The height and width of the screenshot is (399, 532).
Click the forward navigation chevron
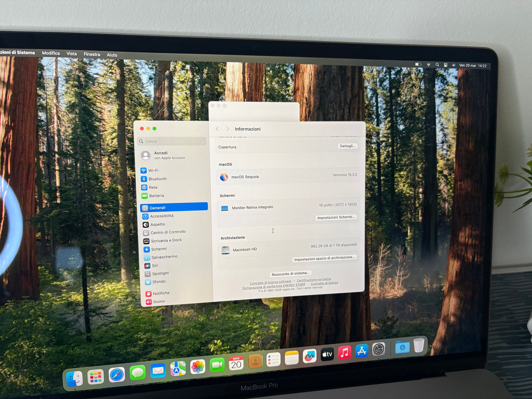(228, 129)
